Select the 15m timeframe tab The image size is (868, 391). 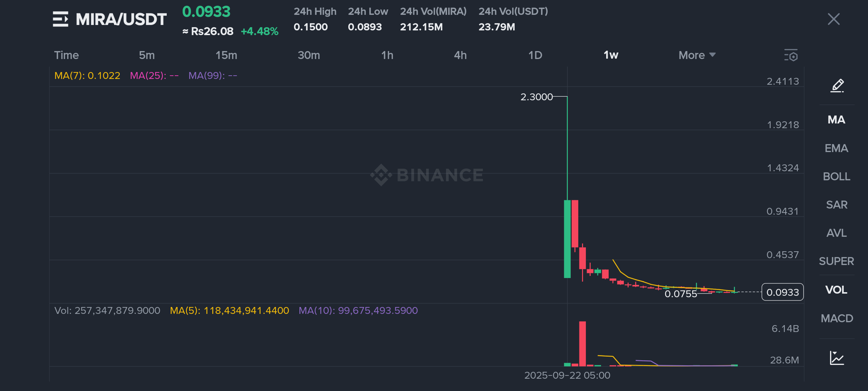pyautogui.click(x=226, y=55)
